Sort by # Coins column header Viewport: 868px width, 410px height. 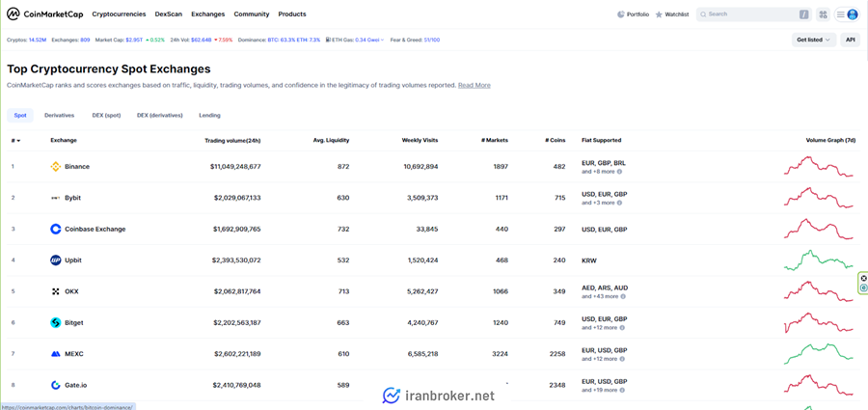pos(556,141)
